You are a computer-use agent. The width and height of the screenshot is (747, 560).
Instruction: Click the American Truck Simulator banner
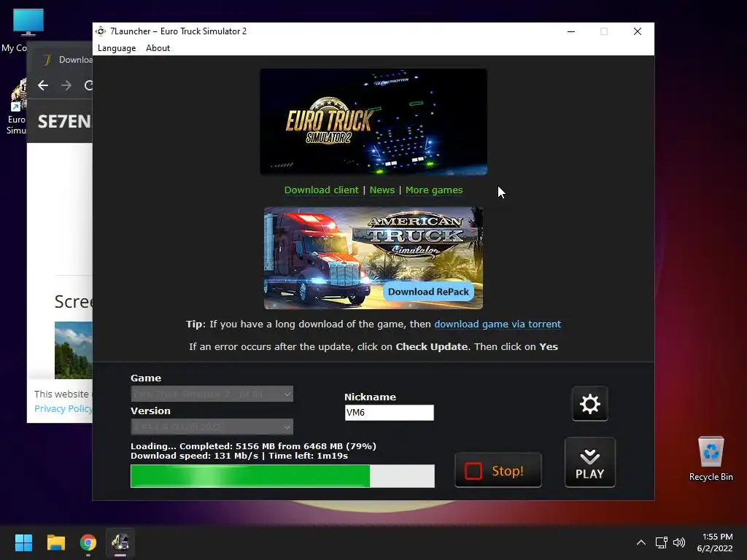pos(373,257)
